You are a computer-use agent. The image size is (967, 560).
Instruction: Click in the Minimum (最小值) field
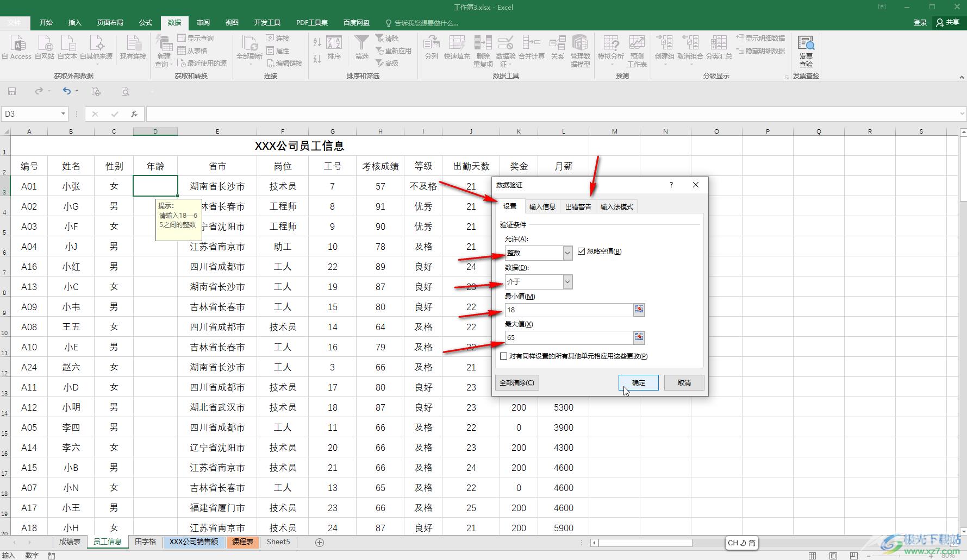[x=569, y=310]
